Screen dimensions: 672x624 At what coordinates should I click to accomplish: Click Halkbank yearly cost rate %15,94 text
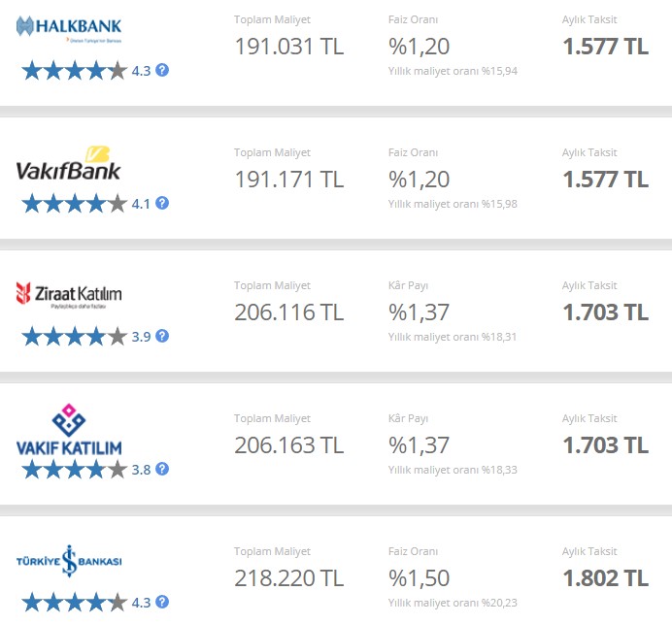[x=453, y=71]
